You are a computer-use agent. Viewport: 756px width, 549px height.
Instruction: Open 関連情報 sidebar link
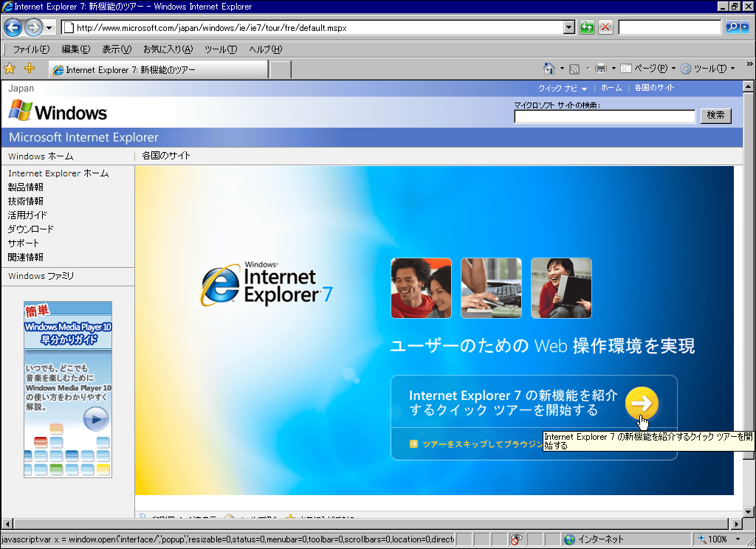(x=26, y=257)
